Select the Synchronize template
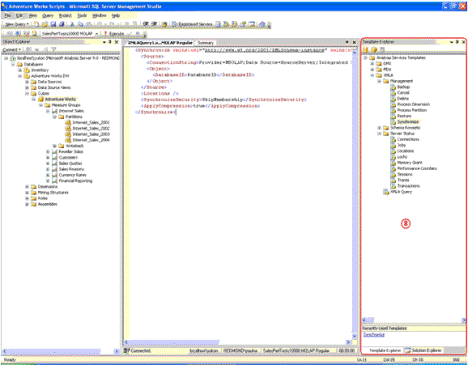Viewport: 468px width, 365px height. [x=408, y=122]
